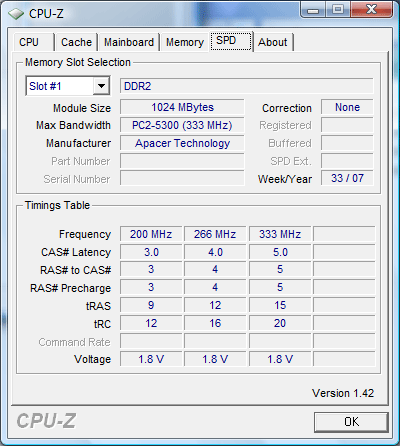Click the empty SPD Ext. field
The height and width of the screenshot is (446, 400).
(347, 161)
